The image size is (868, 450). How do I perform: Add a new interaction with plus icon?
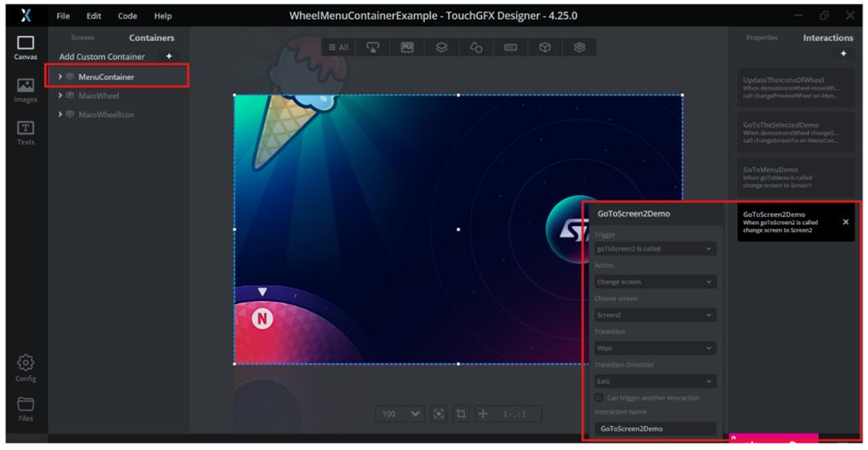tap(843, 54)
